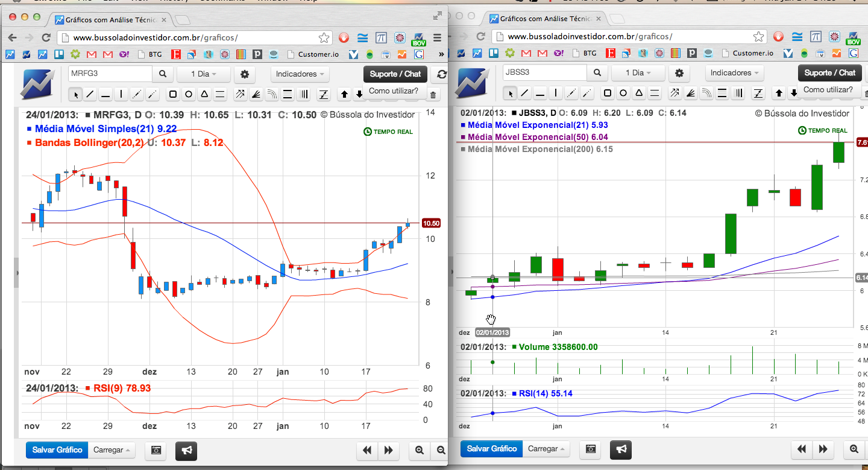The height and width of the screenshot is (470, 868).
Task: Click the MRFG3 ticker input field
Action: tap(110, 74)
